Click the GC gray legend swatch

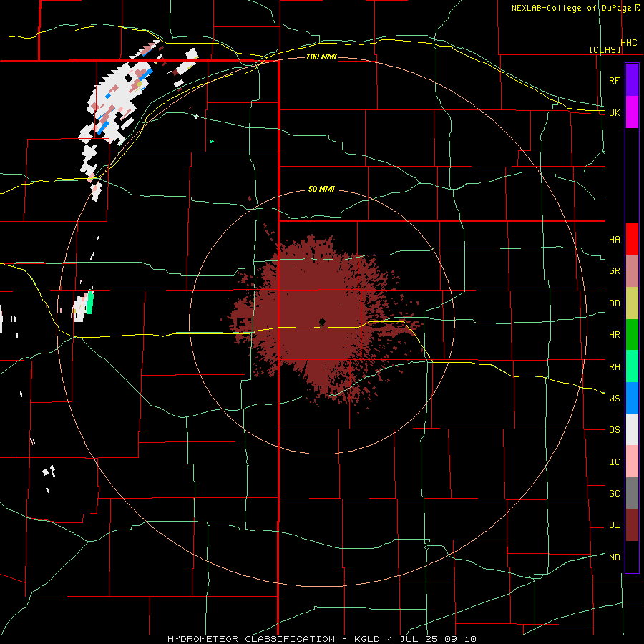coord(632,493)
